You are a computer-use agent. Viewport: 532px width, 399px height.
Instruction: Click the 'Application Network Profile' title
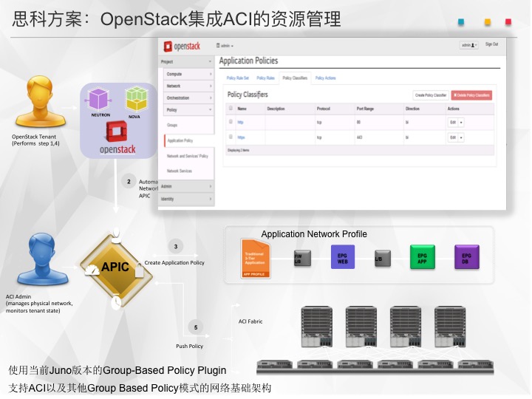click(x=314, y=234)
